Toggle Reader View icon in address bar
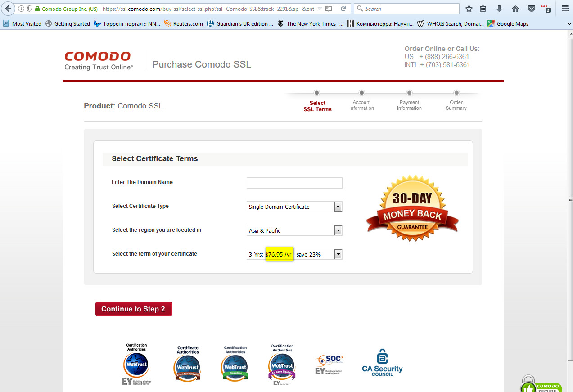 (329, 9)
